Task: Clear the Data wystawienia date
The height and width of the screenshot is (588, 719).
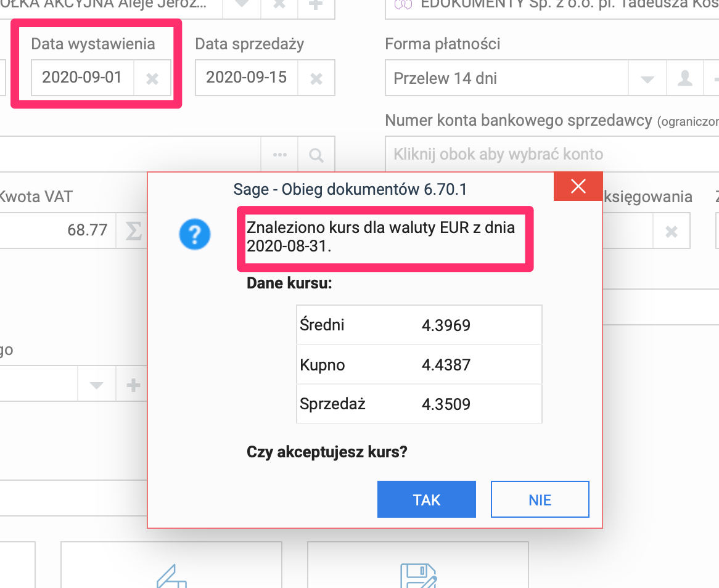Action: click(x=152, y=78)
